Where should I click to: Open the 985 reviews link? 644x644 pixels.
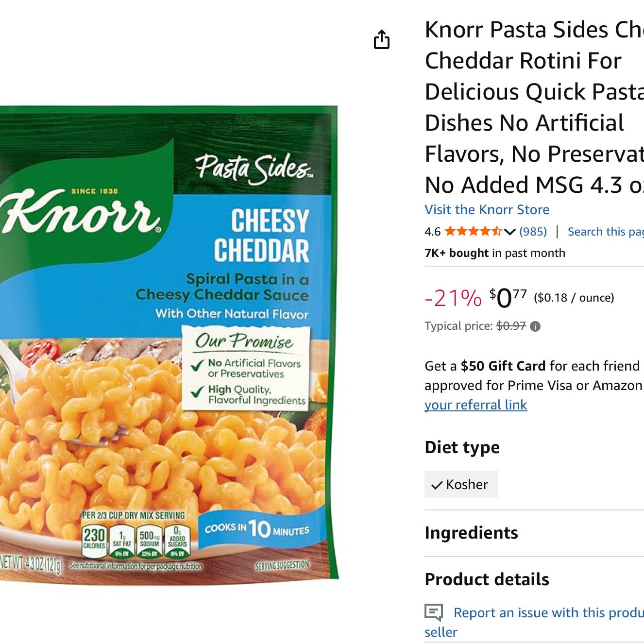pos(533,232)
